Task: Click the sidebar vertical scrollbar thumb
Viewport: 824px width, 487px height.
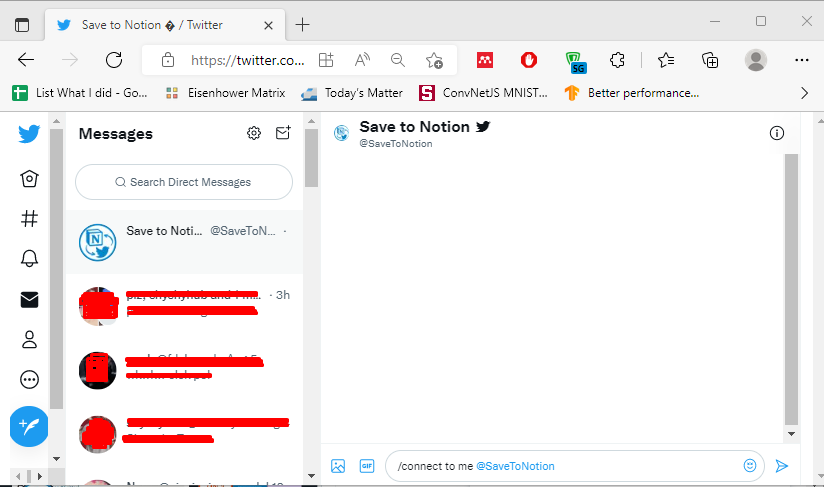Action: [56, 268]
